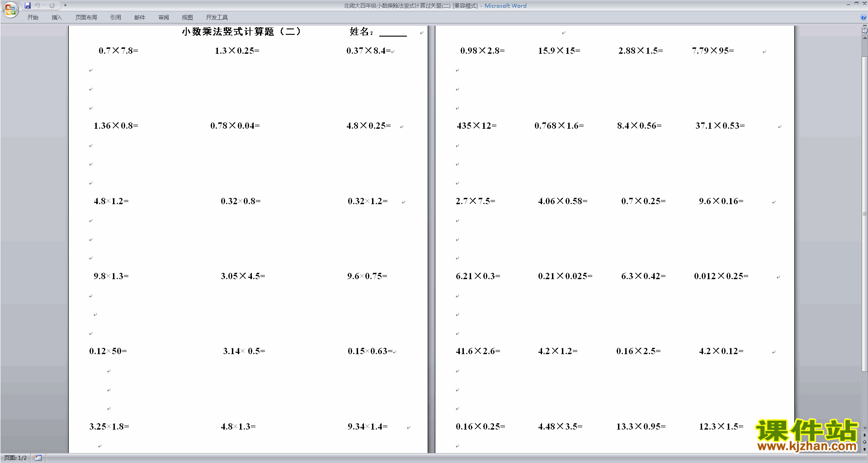868x463 pixels.
Task: Click the problem 4.48×3.5=
Action: pyautogui.click(x=560, y=426)
